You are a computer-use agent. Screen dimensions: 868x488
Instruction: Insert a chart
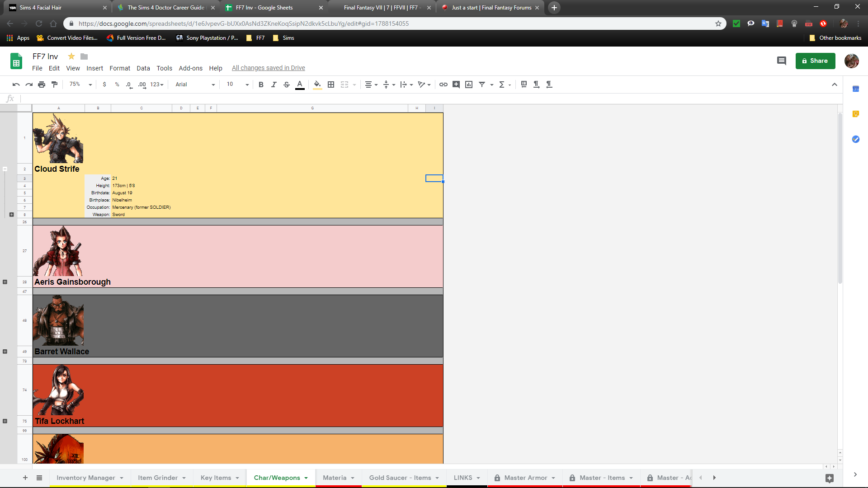tap(469, 84)
